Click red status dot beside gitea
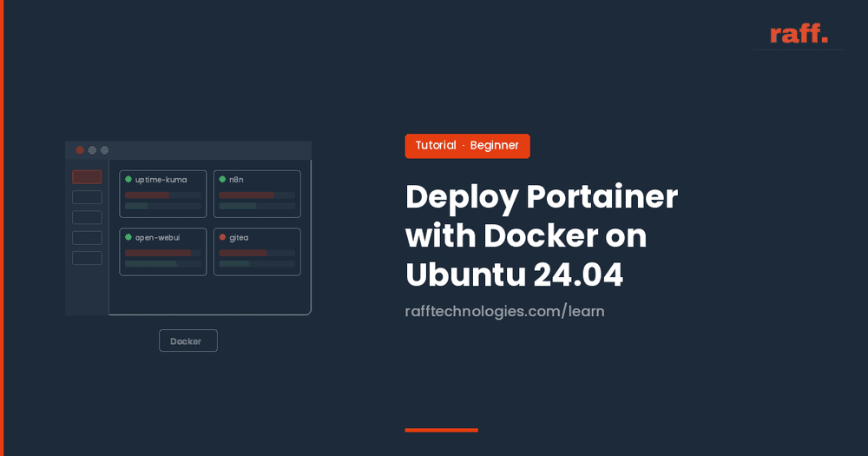 (x=222, y=237)
